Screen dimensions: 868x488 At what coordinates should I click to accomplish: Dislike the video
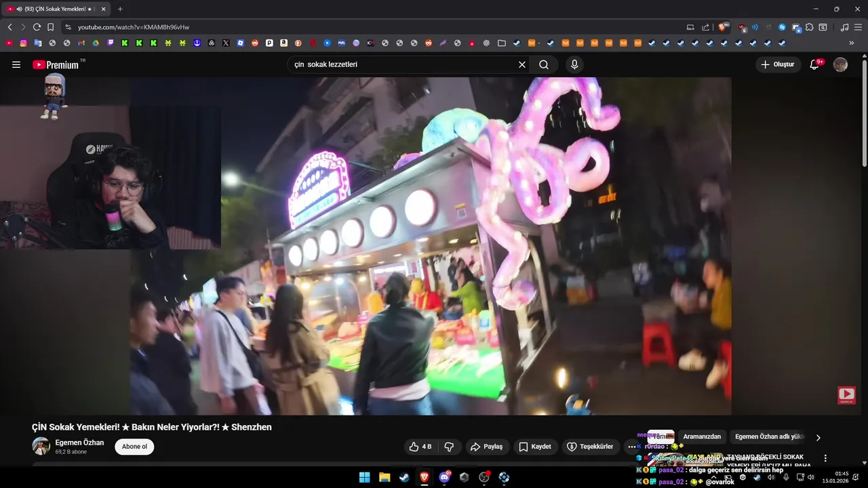coord(449,447)
